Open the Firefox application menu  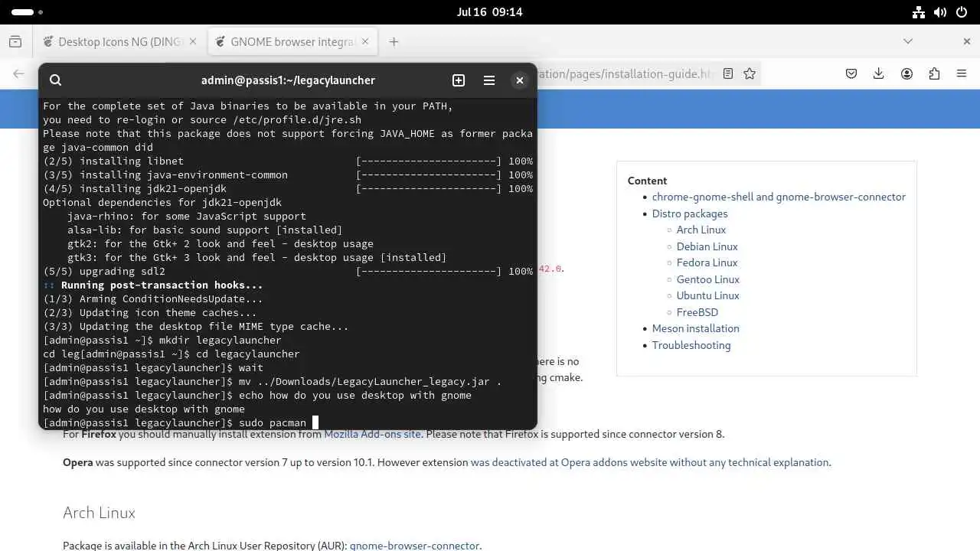(962, 73)
